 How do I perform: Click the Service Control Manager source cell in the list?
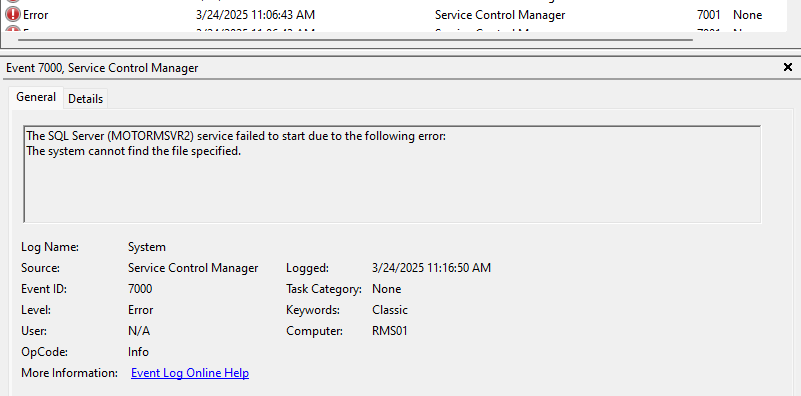pos(500,15)
